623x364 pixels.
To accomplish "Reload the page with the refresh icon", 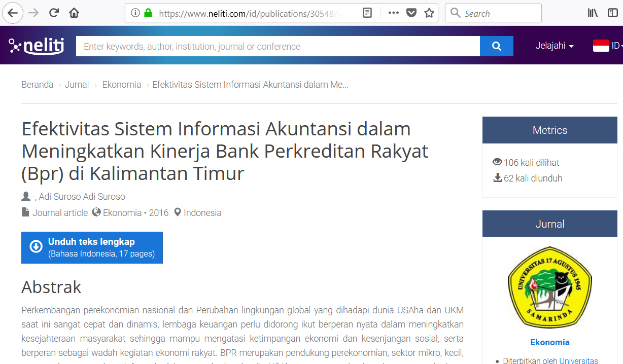I will [x=54, y=13].
